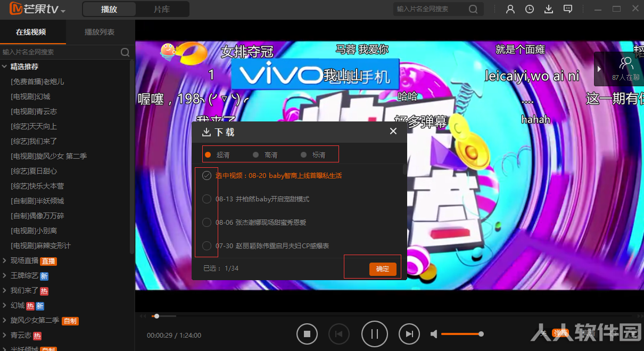Expand the 幻城 category in tree
Screen dimensions: 644x351
[5, 306]
